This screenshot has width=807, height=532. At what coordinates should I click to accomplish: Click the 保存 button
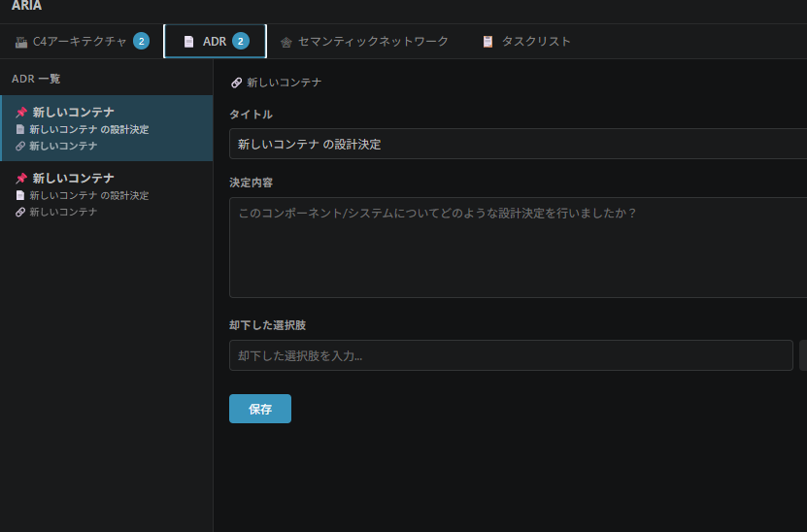pos(260,409)
